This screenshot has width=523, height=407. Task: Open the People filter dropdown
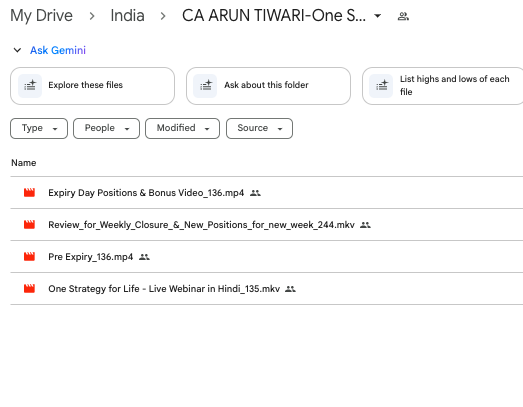coord(106,128)
